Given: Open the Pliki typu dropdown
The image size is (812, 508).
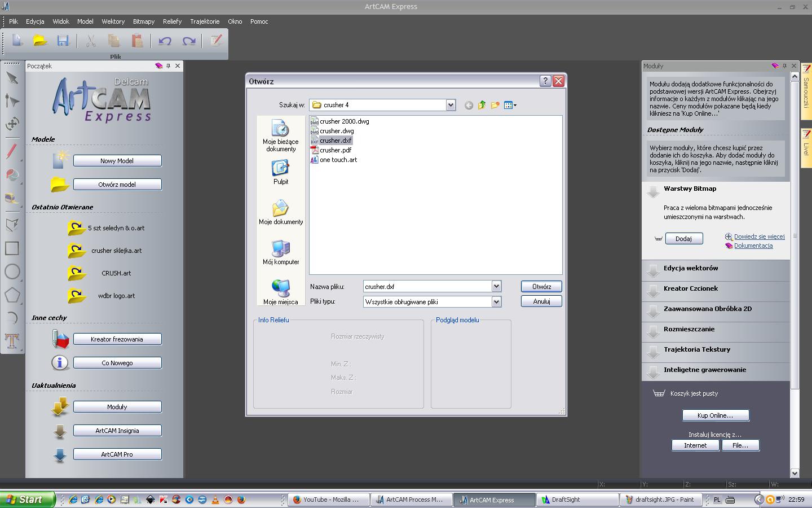Looking at the screenshot, I should click(x=496, y=301).
